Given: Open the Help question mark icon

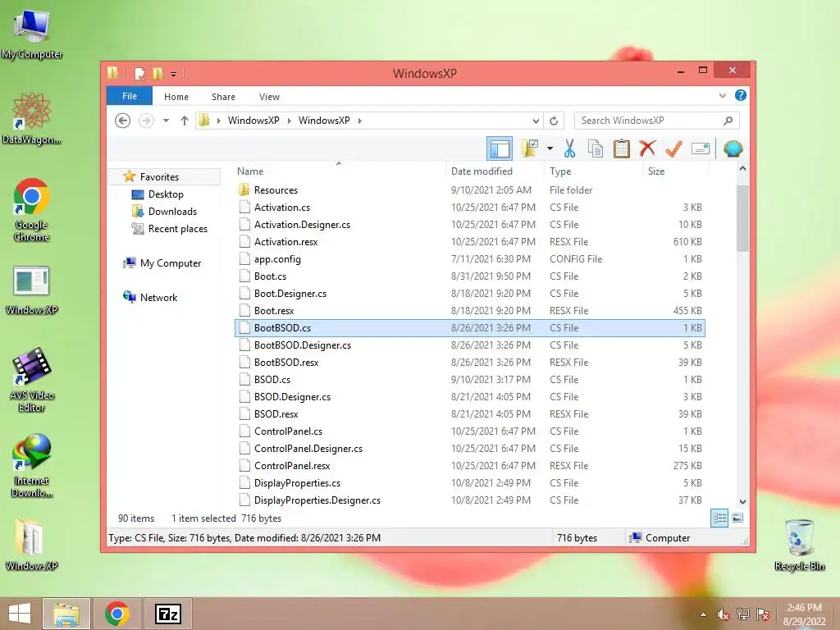Looking at the screenshot, I should pos(741,95).
